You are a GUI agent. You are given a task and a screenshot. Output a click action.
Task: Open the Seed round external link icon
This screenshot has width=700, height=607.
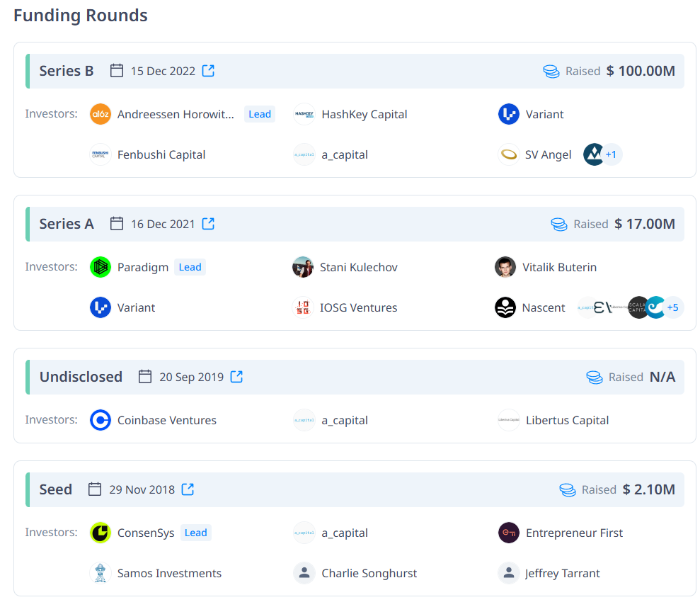coord(188,489)
